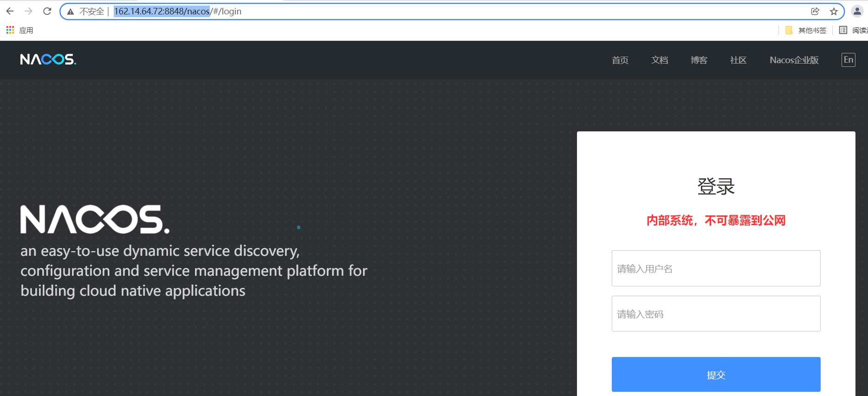This screenshot has height=396, width=868.
Task: Bookmark this page with the star icon
Action: coord(834,12)
